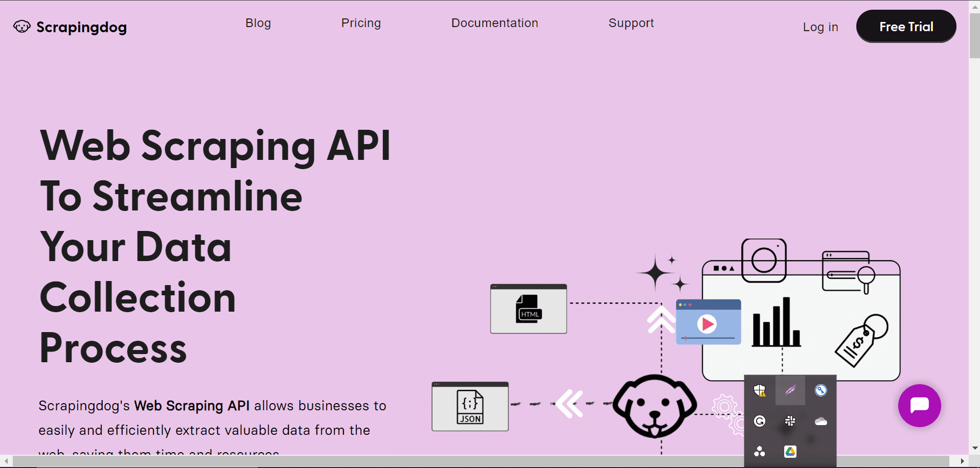
Task: Open the Documentation page
Action: 494,23
